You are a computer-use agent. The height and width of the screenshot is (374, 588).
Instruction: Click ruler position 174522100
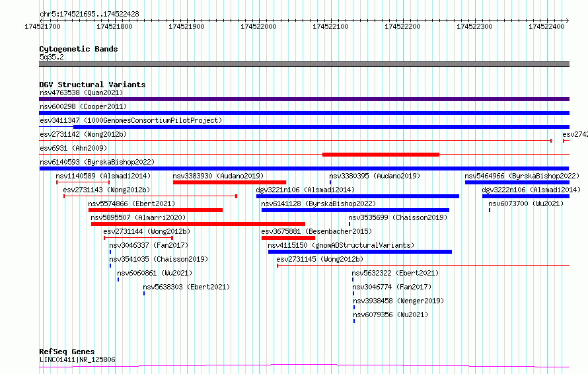(x=330, y=26)
